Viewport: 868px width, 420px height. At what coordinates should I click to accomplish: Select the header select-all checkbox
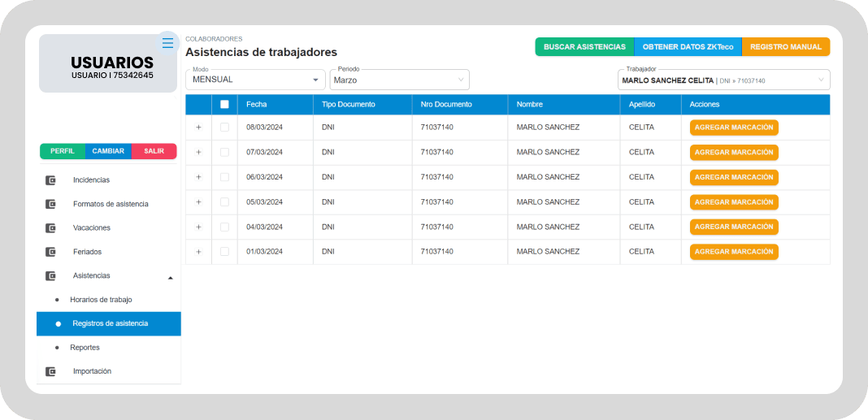(x=224, y=104)
